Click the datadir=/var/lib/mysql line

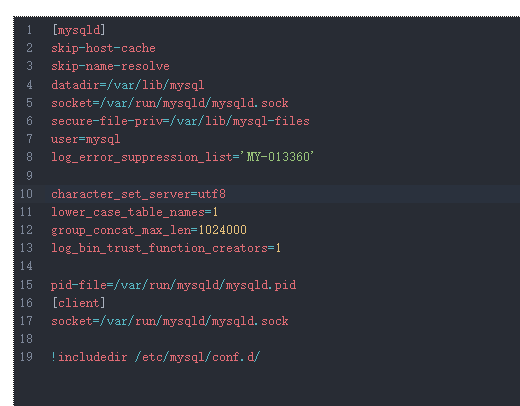[128, 85]
